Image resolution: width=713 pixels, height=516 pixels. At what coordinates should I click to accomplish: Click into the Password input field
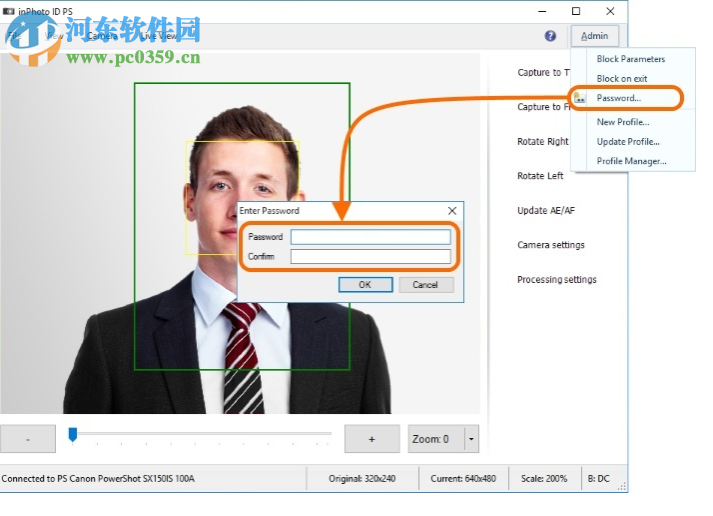point(371,237)
